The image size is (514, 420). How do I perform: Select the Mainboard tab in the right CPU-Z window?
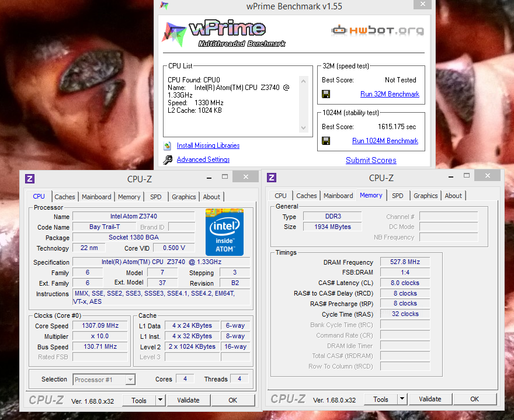(338, 196)
